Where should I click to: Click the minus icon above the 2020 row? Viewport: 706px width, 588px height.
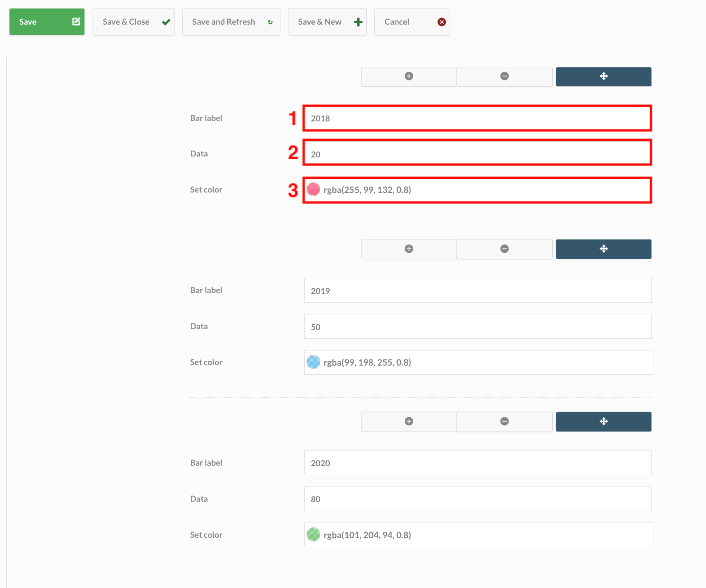[x=504, y=422]
